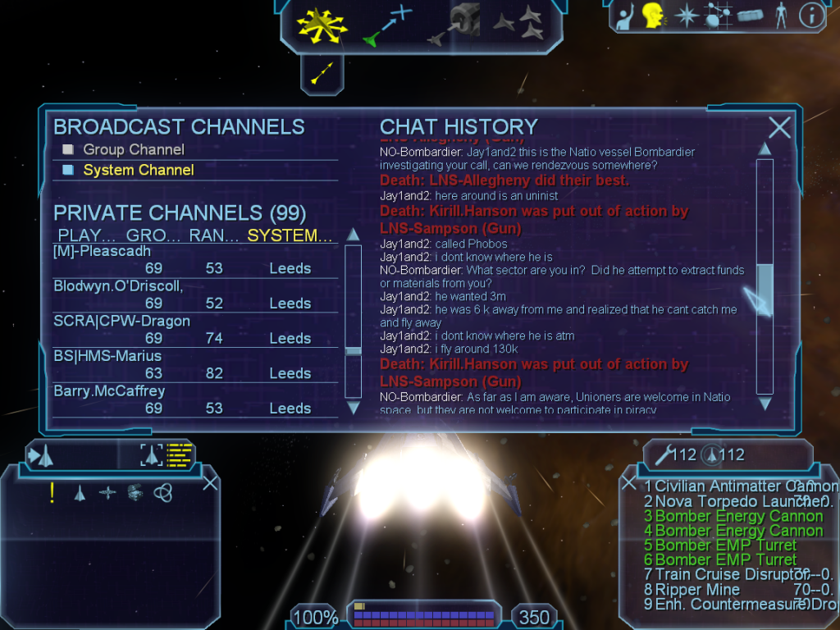
Task: Sort private channels by RAN... column
Action: coord(214,235)
